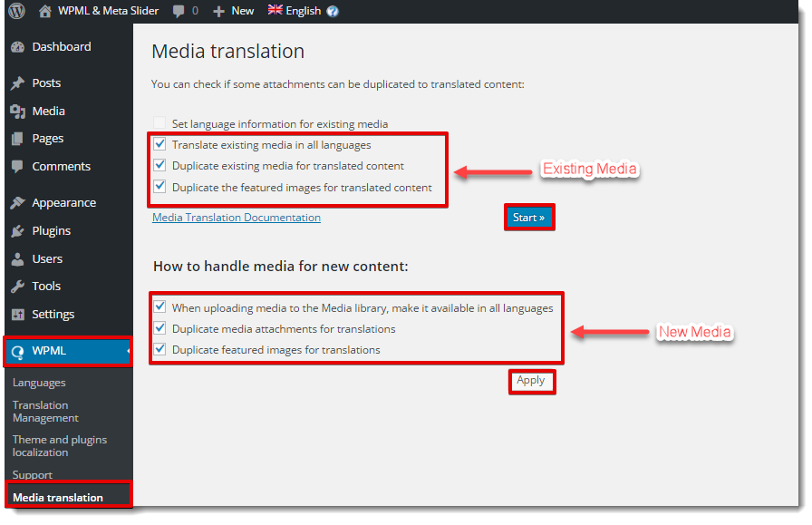Uncheck Duplicate featured images for translations

(x=160, y=349)
